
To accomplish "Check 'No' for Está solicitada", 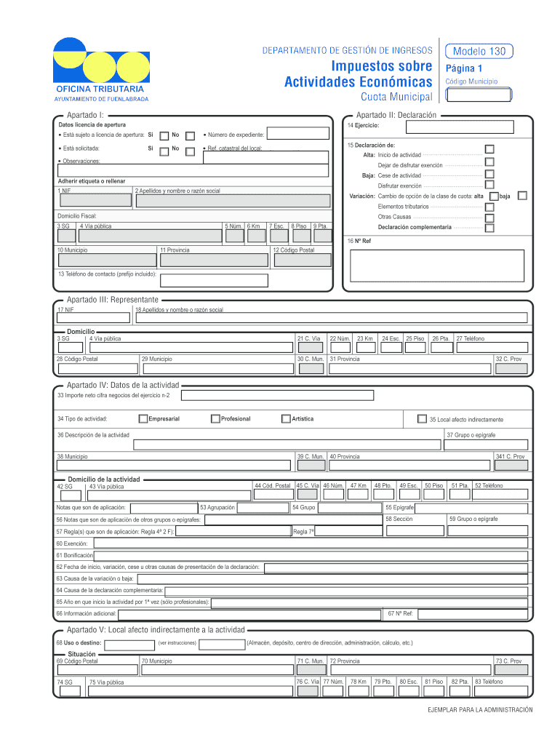I will (190, 151).
